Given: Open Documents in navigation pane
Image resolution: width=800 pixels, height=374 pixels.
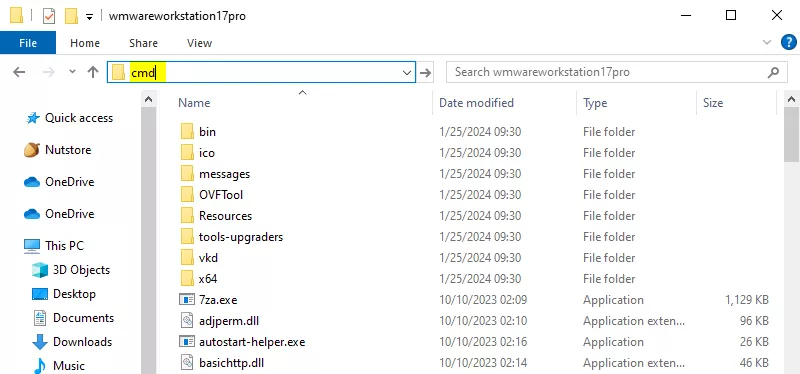Looking at the screenshot, I should click(x=83, y=318).
